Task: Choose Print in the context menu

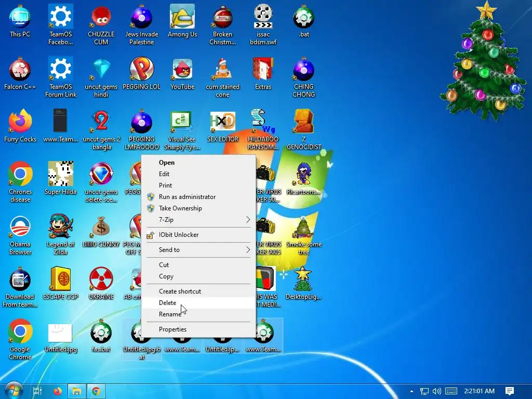Action: coord(198,185)
